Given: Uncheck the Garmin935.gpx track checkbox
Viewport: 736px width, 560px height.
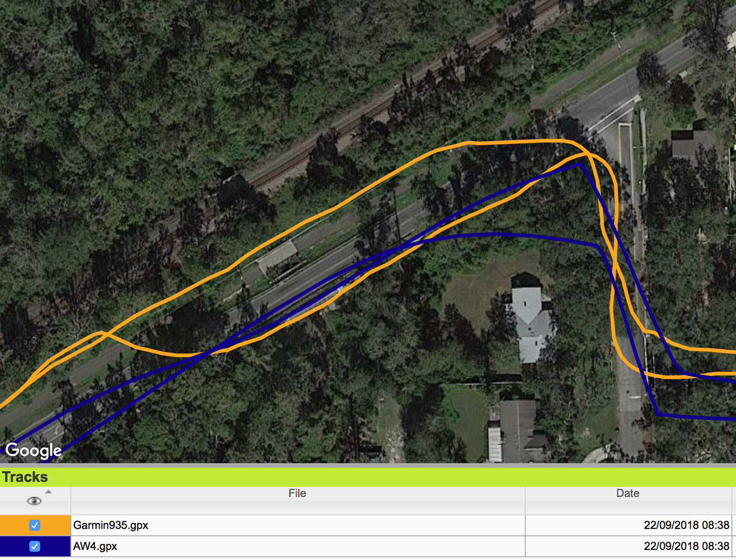Looking at the screenshot, I should (x=35, y=525).
